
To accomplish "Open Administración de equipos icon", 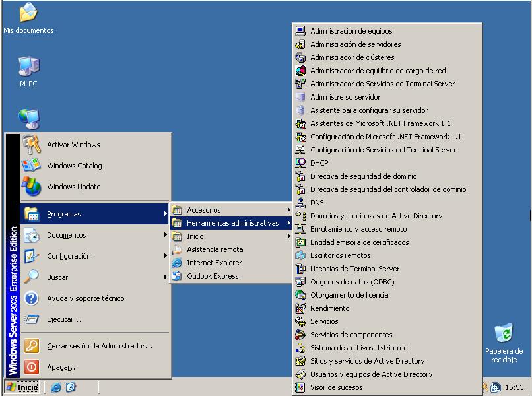I will coord(300,31).
